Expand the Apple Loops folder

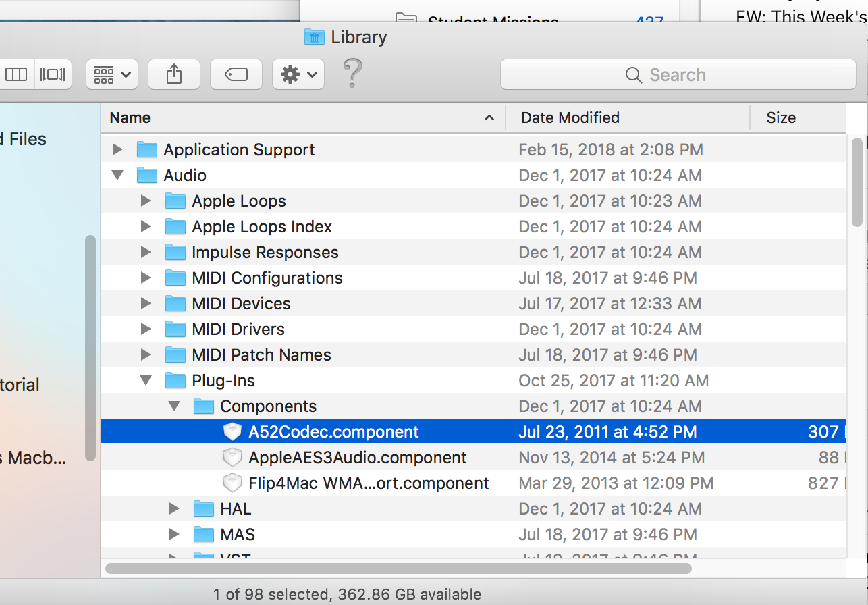145,201
